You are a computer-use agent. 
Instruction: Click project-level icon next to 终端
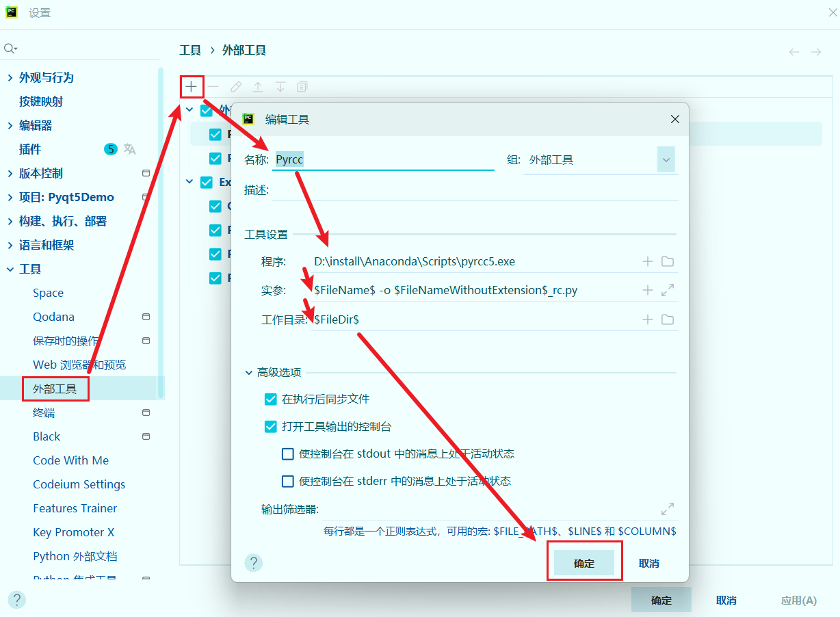click(x=146, y=412)
